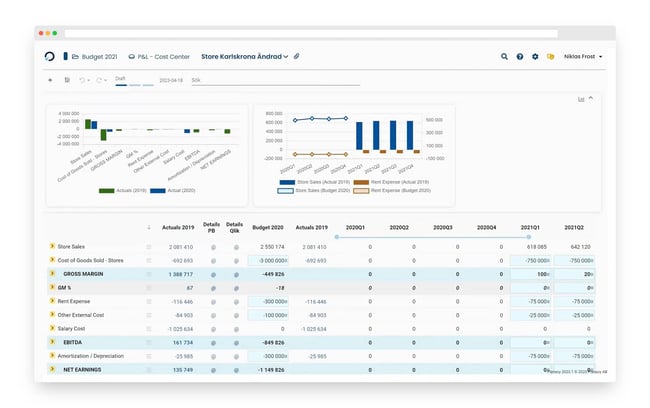
Task: Open the Store Karlskrona Ändrad dropdown
Action: [x=245, y=56]
